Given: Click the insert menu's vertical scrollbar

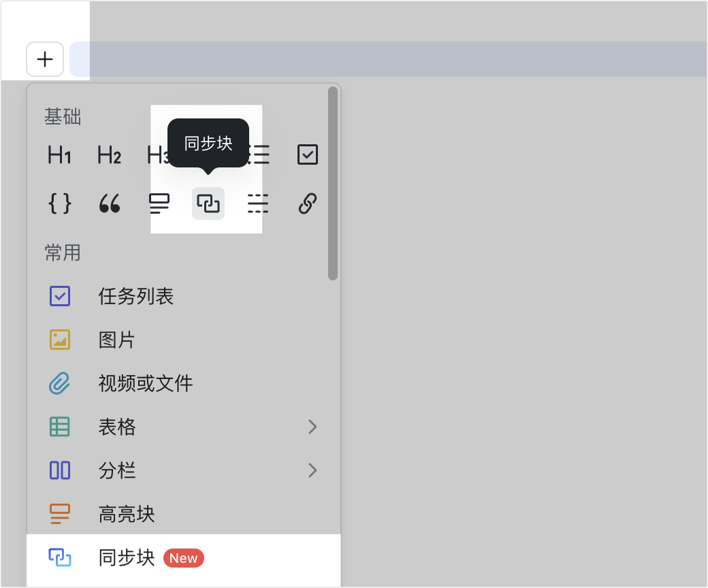Looking at the screenshot, I should point(333,184).
